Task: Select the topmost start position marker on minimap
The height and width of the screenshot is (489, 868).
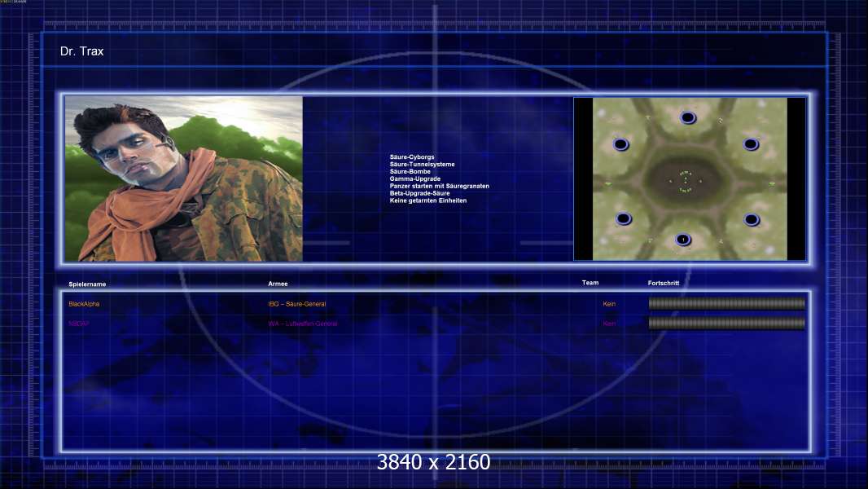Action: tap(687, 117)
